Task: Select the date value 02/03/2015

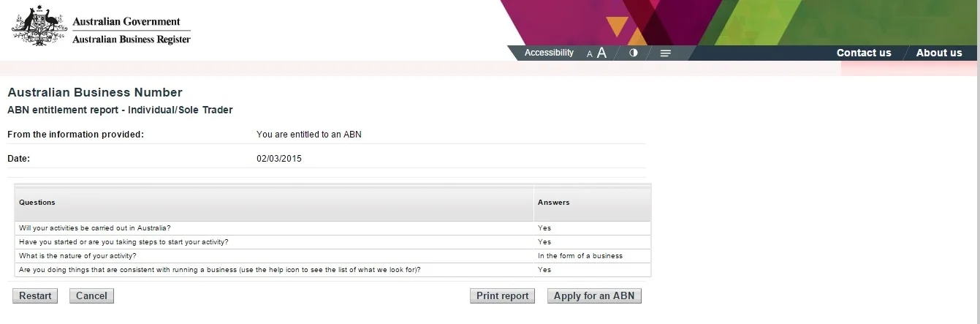Action: 279,158
